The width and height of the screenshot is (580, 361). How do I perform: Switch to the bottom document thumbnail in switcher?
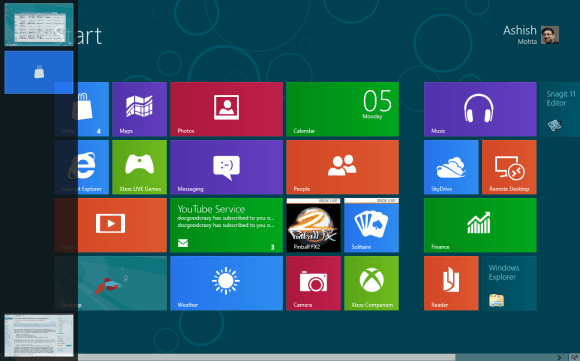39,336
